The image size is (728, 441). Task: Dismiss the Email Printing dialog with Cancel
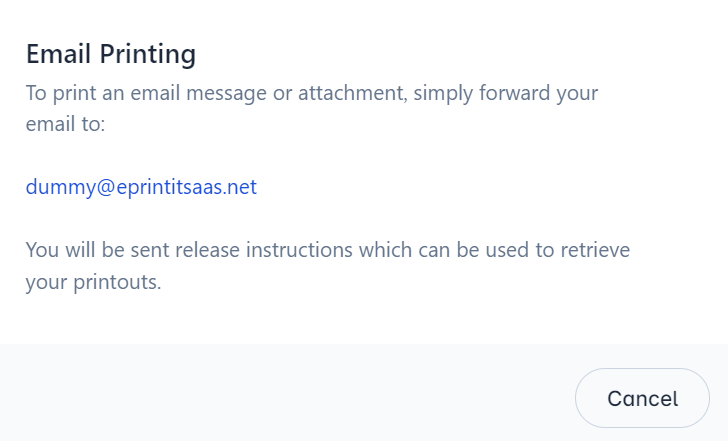pyautogui.click(x=642, y=398)
